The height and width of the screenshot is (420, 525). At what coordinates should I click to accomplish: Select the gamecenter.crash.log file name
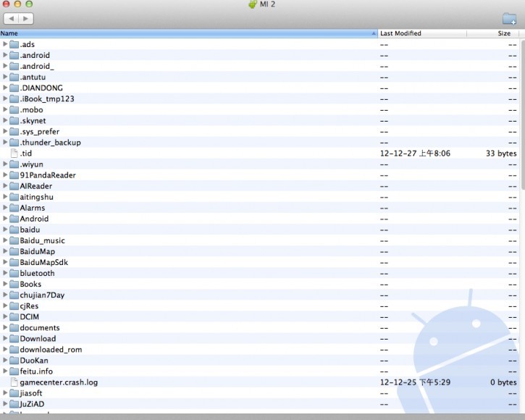[x=59, y=382]
